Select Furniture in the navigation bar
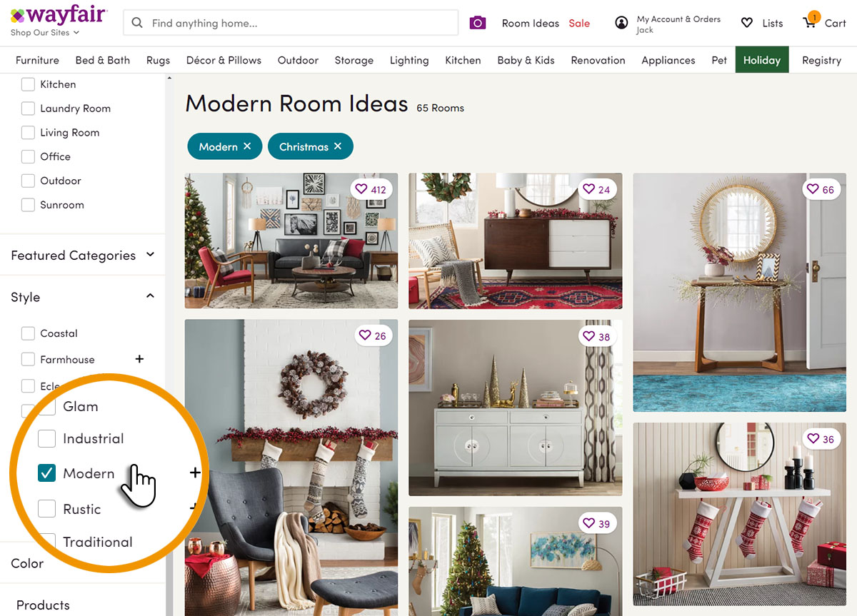857x616 pixels. coord(37,60)
